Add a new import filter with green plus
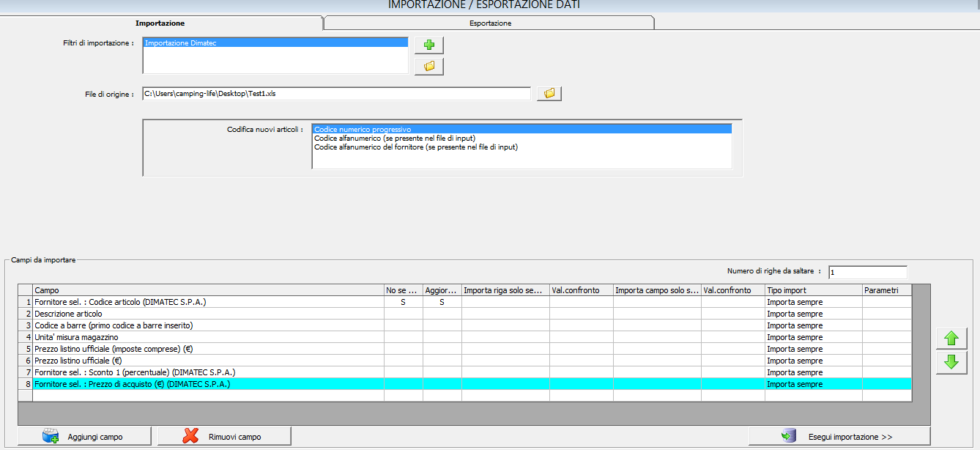 [429, 45]
